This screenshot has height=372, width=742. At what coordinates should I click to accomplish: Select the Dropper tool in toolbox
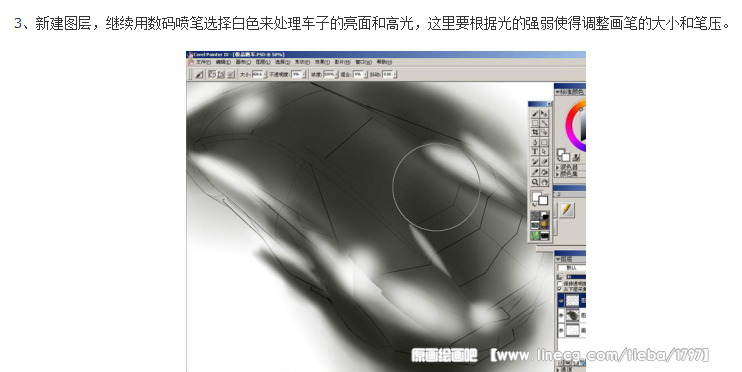pyautogui.click(x=535, y=172)
